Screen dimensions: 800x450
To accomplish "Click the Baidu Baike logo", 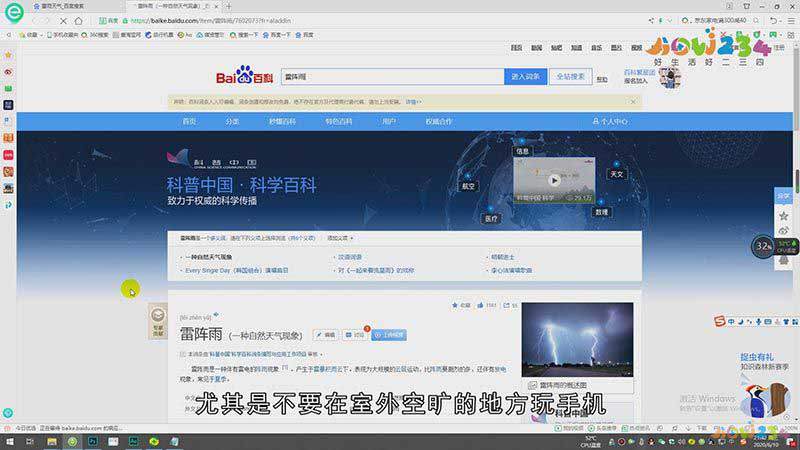I will (x=244, y=76).
